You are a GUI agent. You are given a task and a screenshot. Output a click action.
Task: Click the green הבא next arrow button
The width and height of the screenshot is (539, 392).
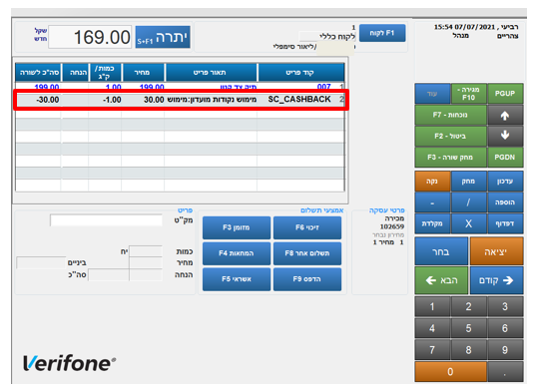[x=441, y=280]
